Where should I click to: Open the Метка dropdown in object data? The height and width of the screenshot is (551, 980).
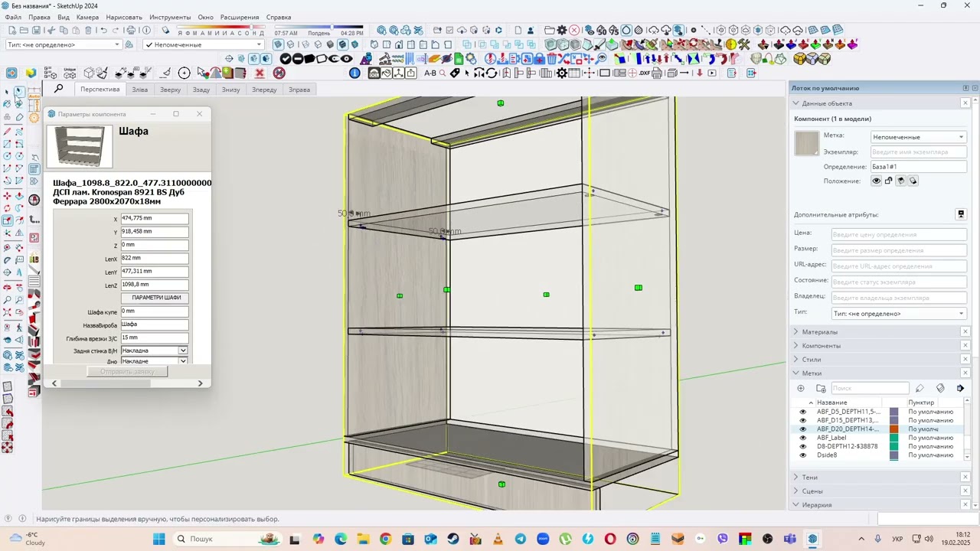coord(919,137)
